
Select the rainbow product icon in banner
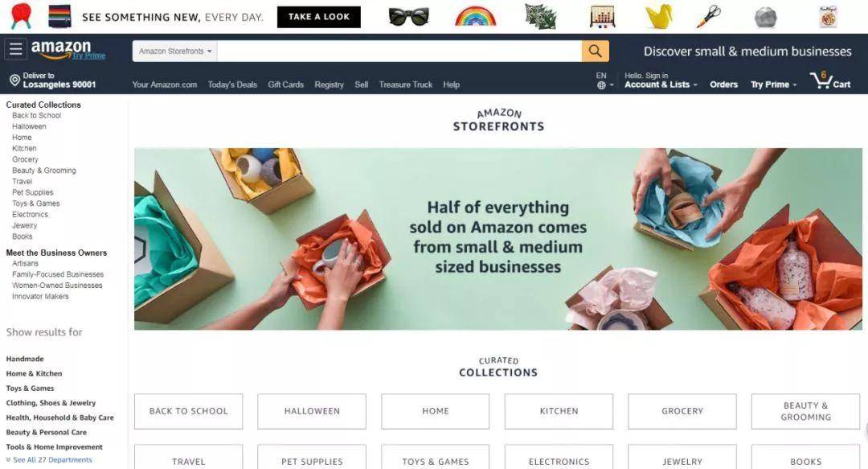pos(475,17)
